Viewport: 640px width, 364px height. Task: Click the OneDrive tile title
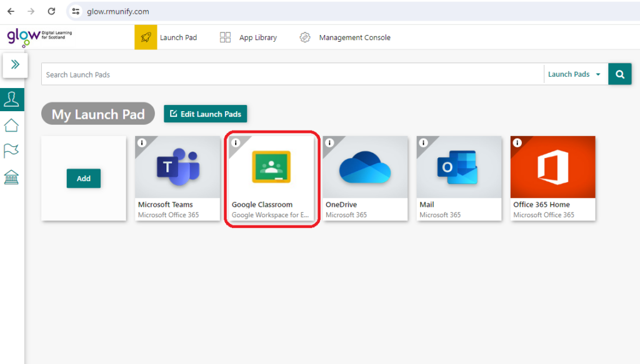(x=341, y=205)
